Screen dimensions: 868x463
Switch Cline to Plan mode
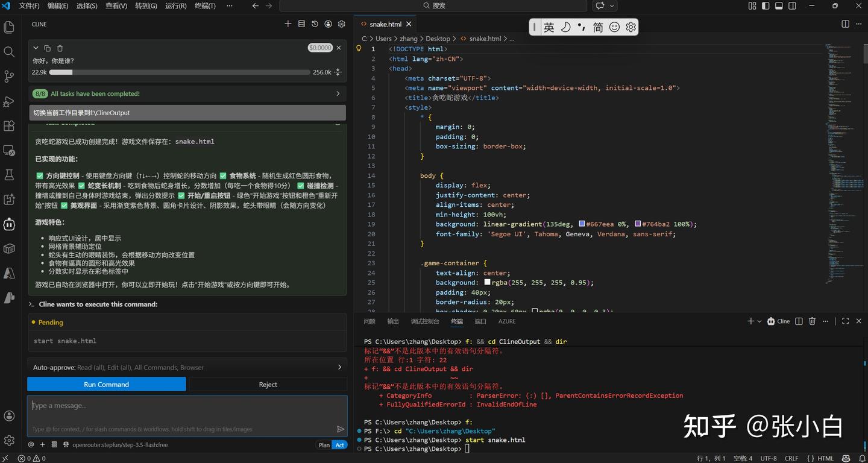[x=324, y=445]
